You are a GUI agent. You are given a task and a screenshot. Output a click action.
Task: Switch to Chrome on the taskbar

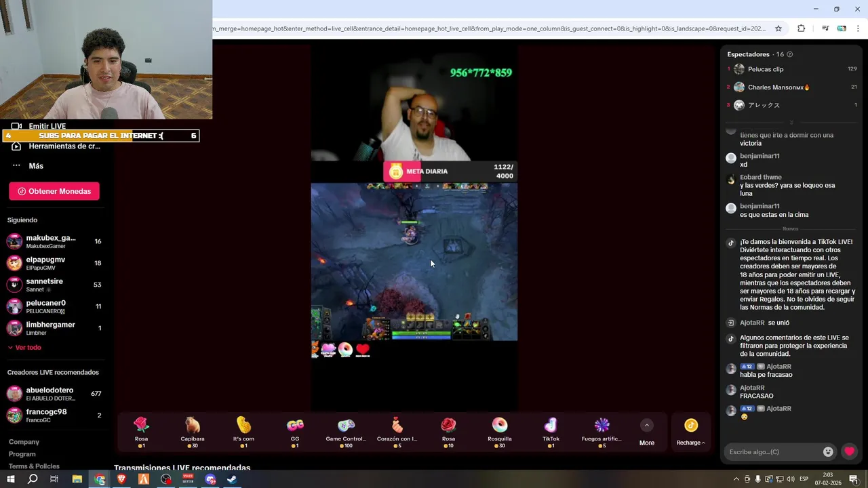click(x=100, y=479)
